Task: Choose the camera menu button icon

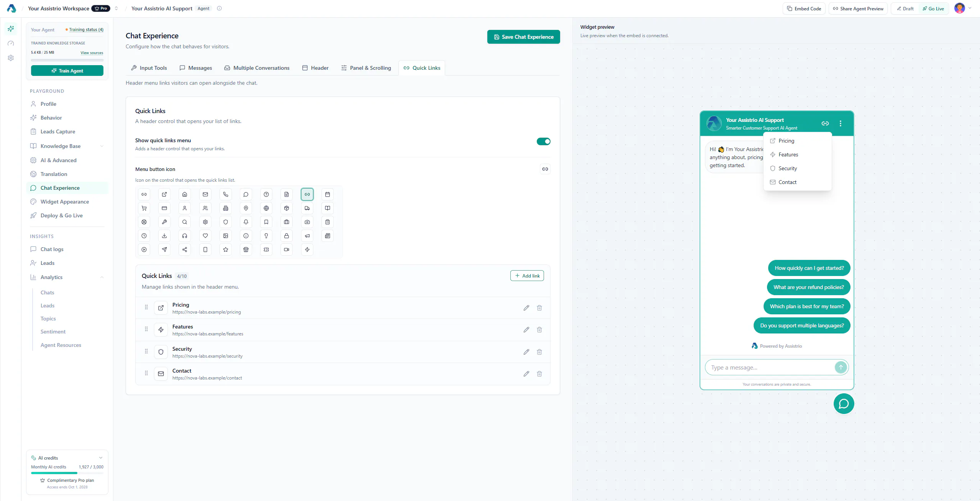Action: 307,222
